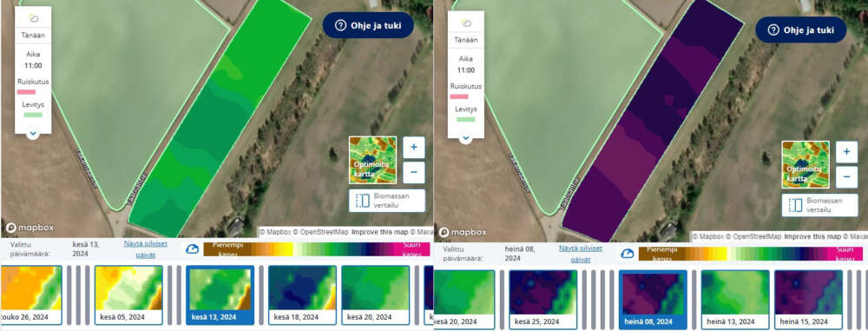Zoom out on the right map
This screenshot has width=868, height=331.
point(845,177)
